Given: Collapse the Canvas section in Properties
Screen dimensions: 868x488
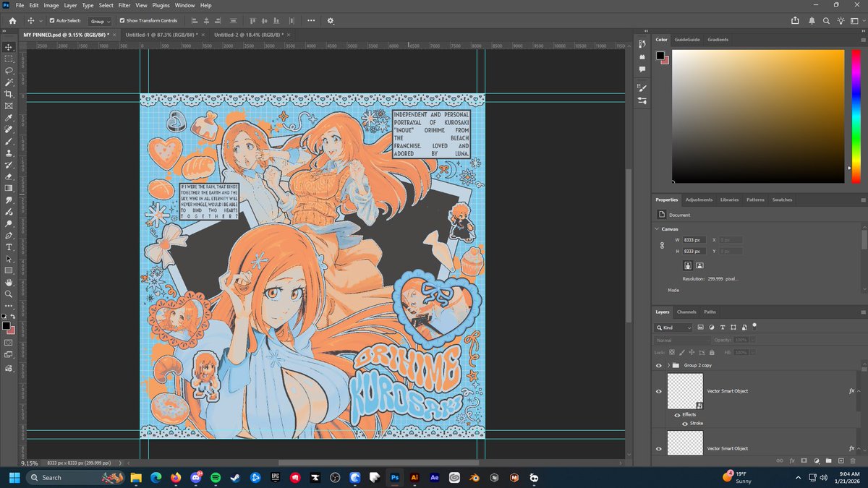Looking at the screenshot, I should pos(657,228).
